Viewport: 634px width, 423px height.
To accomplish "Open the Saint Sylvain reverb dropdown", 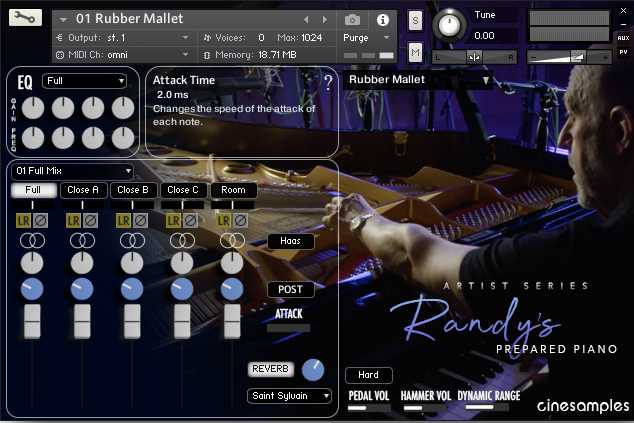I will pyautogui.click(x=290, y=396).
